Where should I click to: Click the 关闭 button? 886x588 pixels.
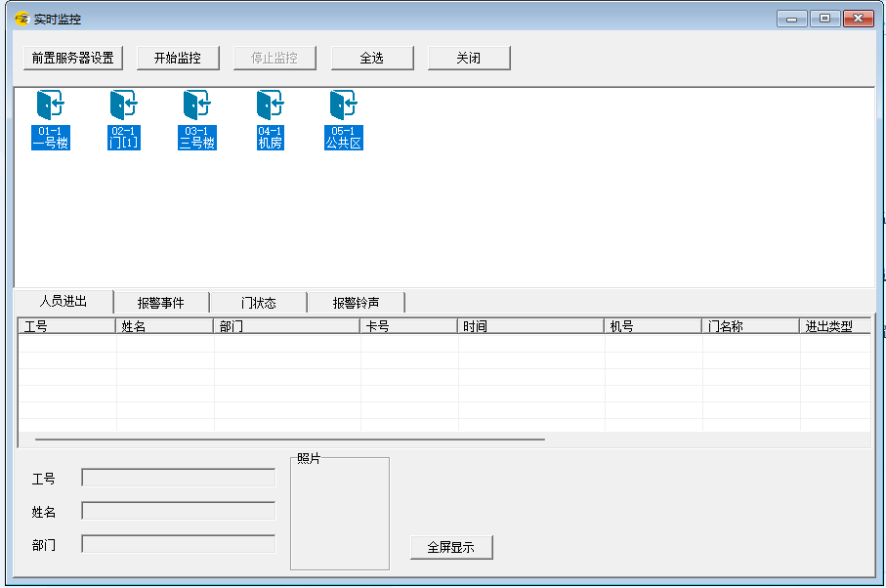(x=469, y=59)
